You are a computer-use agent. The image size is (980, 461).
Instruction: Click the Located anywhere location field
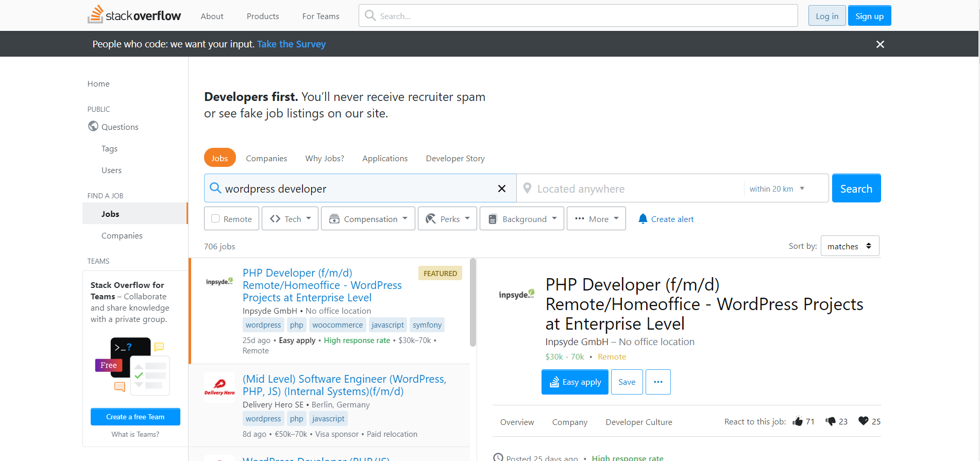pos(631,189)
